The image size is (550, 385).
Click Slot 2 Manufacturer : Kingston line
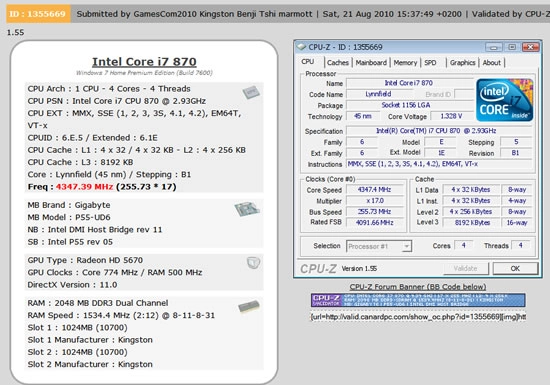click(90, 364)
